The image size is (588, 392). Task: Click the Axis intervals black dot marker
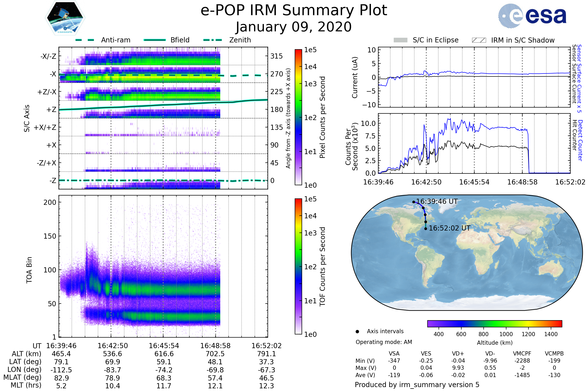pyautogui.click(x=357, y=332)
